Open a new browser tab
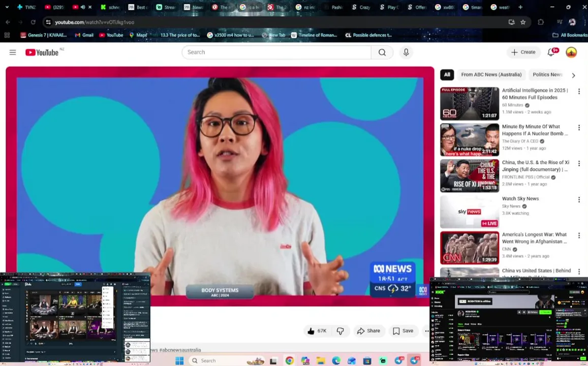588x366 pixels. 520,7
